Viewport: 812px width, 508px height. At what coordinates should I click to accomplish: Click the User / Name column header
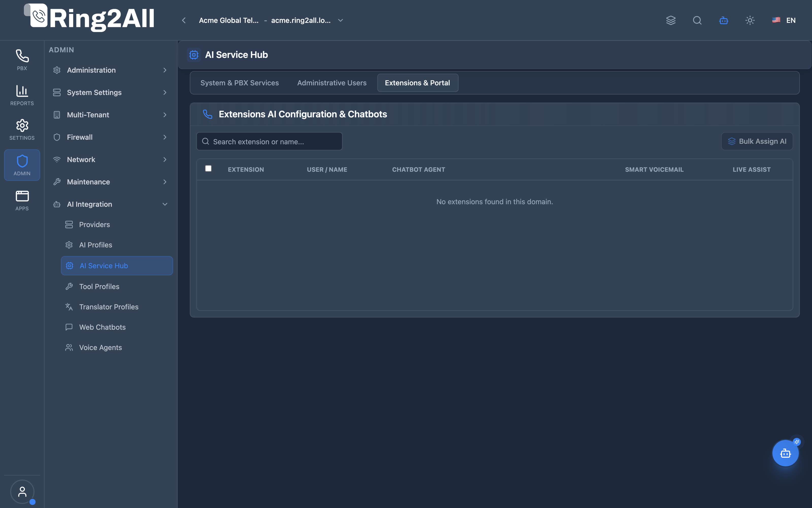(x=327, y=170)
